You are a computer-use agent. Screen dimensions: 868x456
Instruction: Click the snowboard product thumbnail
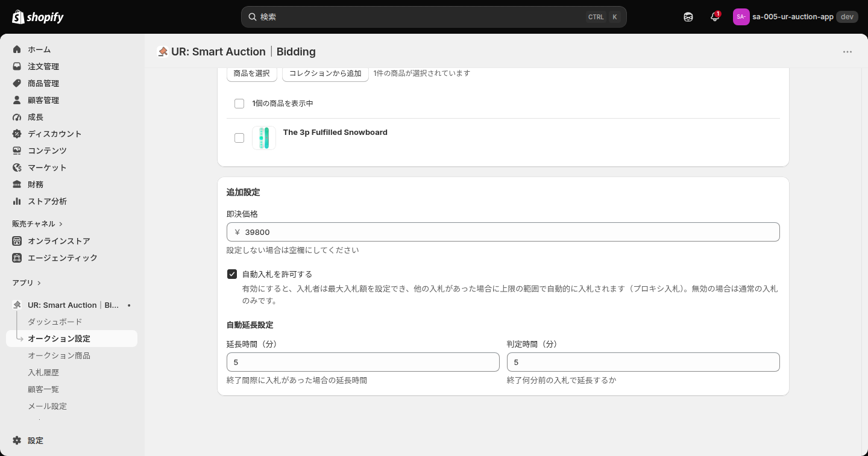coord(264,138)
